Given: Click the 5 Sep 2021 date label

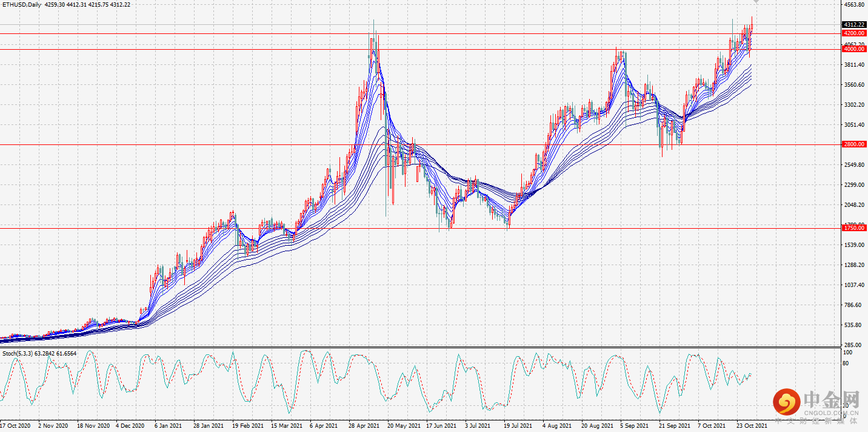Looking at the screenshot, I should (635, 426).
